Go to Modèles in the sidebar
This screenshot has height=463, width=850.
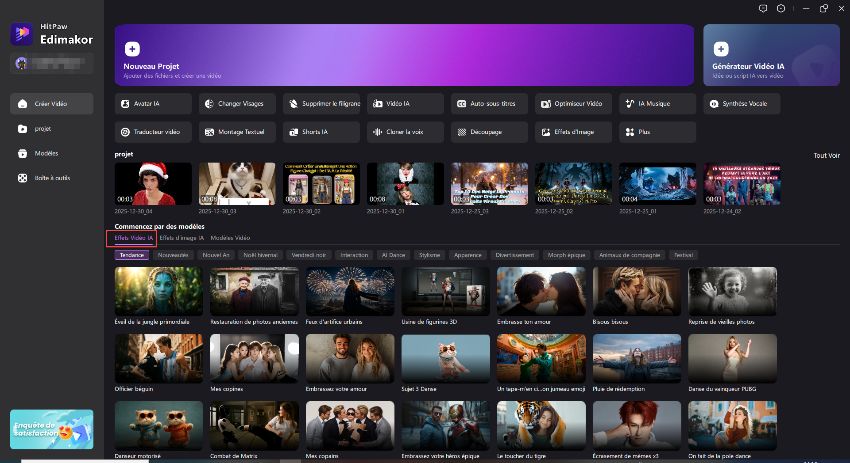point(46,153)
